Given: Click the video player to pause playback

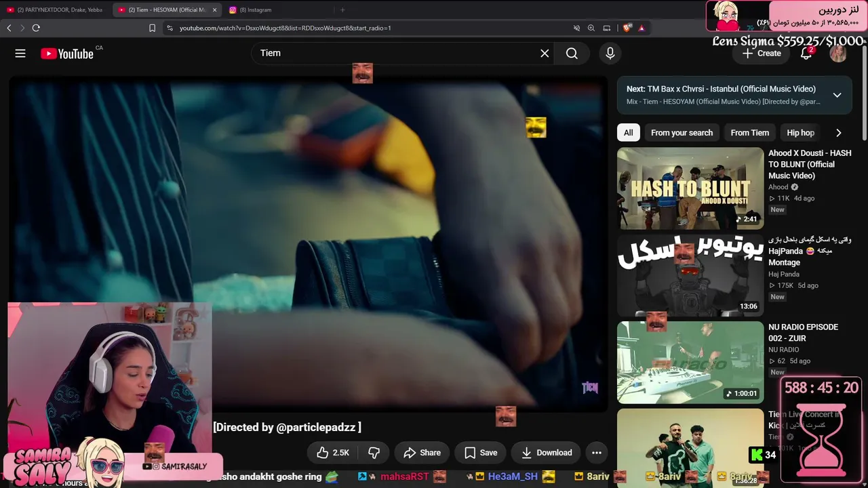Looking at the screenshot, I should (309, 244).
